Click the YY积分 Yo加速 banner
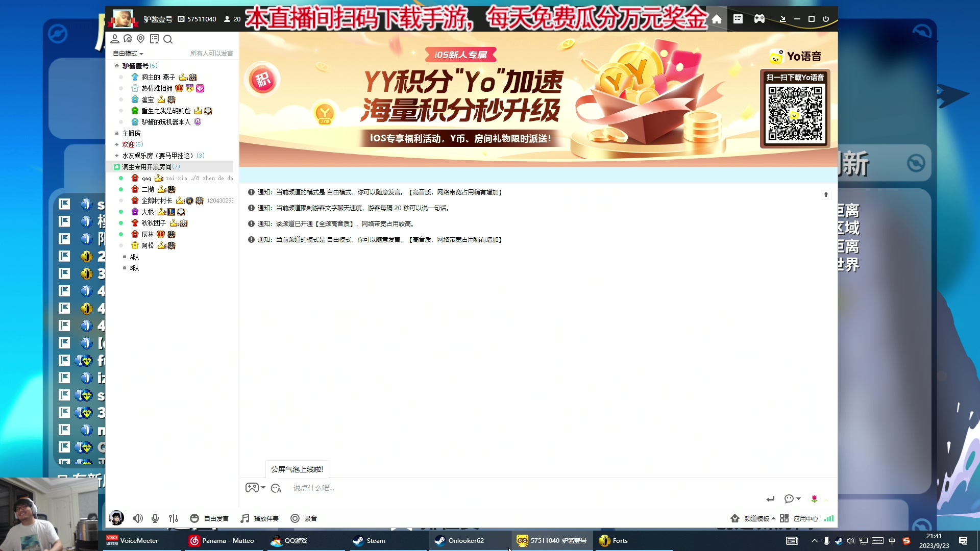 pyautogui.click(x=538, y=99)
